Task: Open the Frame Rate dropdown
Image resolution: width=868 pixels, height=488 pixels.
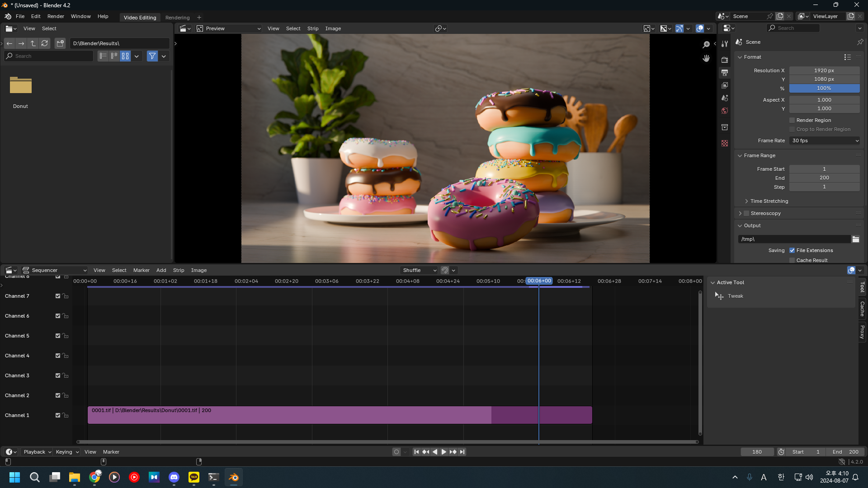Action: tap(825, 141)
